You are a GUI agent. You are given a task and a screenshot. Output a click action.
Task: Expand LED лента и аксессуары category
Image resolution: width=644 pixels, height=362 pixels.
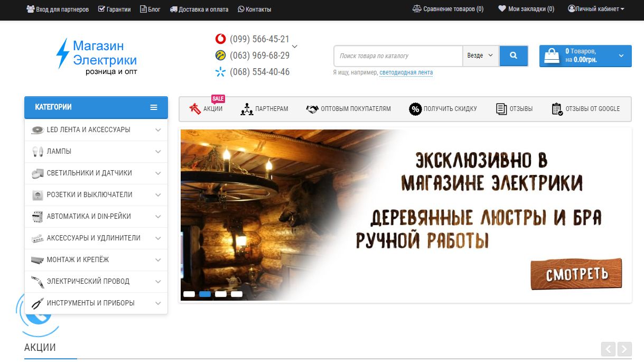tap(158, 129)
